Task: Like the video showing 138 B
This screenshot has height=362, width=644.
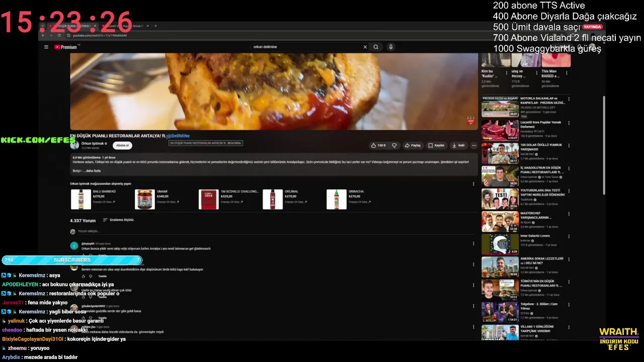Action: [378, 145]
